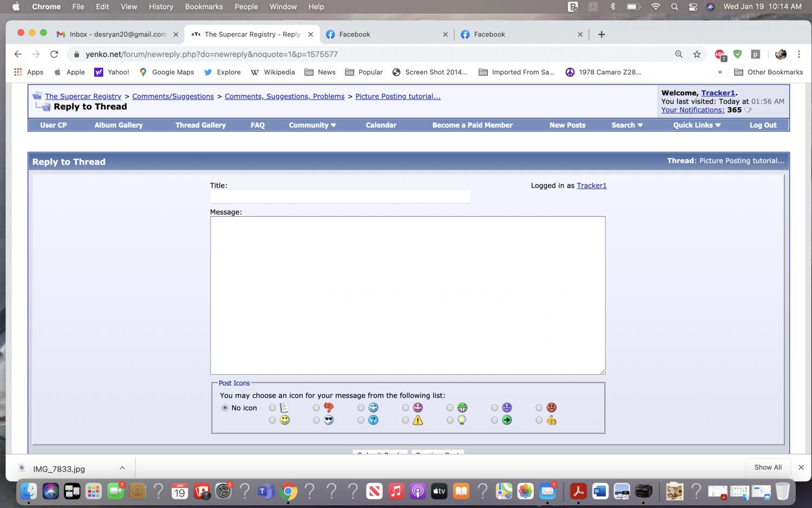Click the Chrome three-dot menu icon
812x508 pixels.
tap(798, 54)
